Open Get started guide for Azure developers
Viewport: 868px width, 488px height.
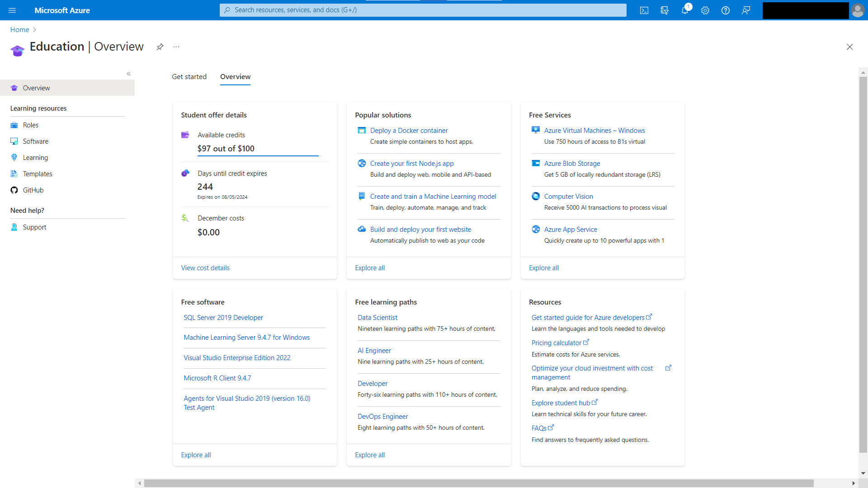pos(591,318)
